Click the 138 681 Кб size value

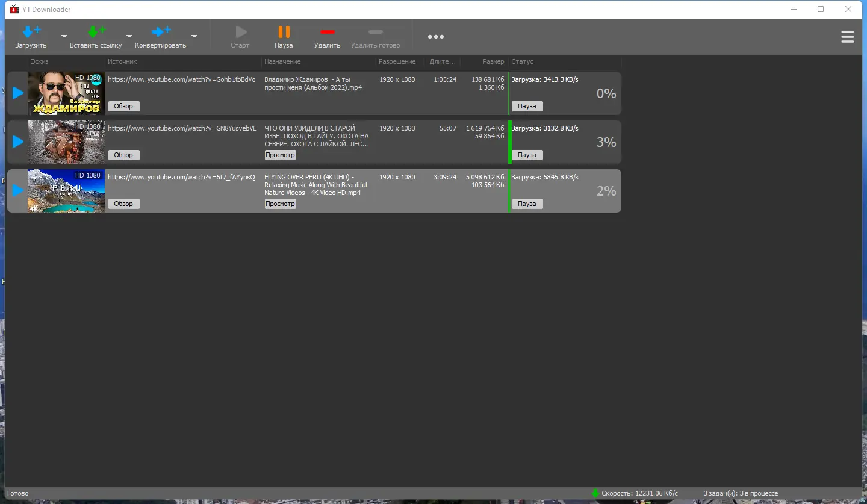[x=488, y=79]
